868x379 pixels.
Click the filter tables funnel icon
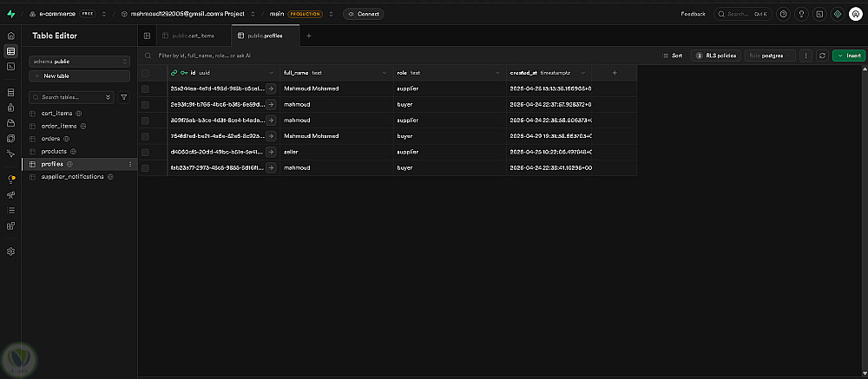[124, 97]
